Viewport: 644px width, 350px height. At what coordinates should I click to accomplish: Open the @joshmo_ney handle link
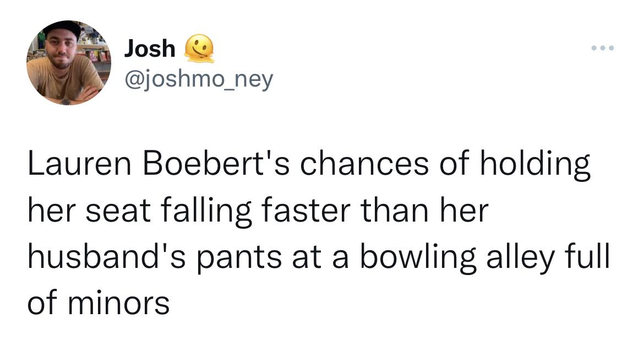tap(199, 80)
